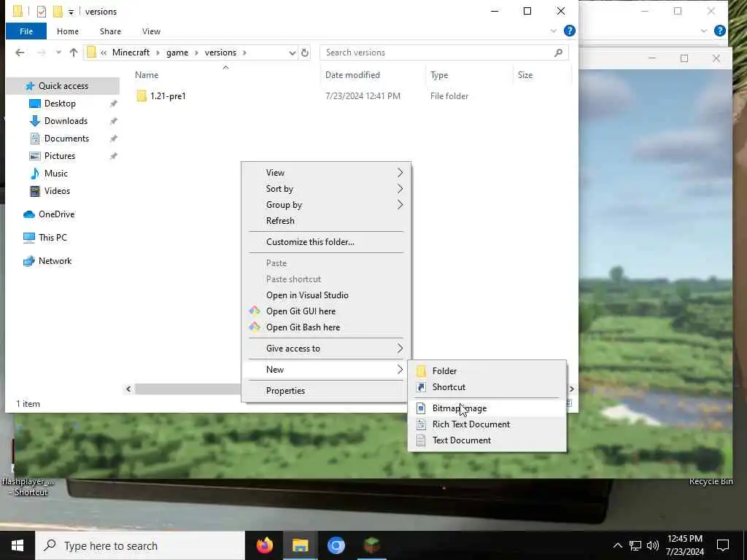Sort by the Type column header

click(439, 75)
